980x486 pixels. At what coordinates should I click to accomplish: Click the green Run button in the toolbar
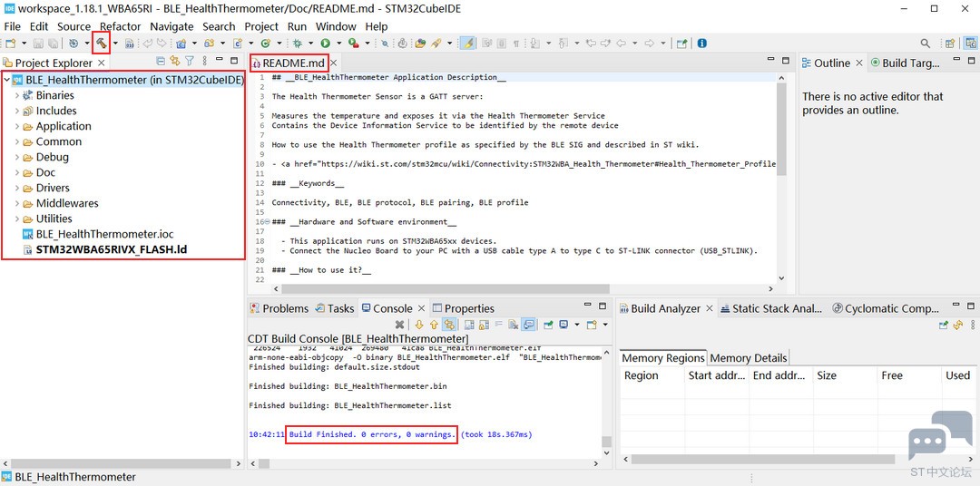(x=325, y=44)
